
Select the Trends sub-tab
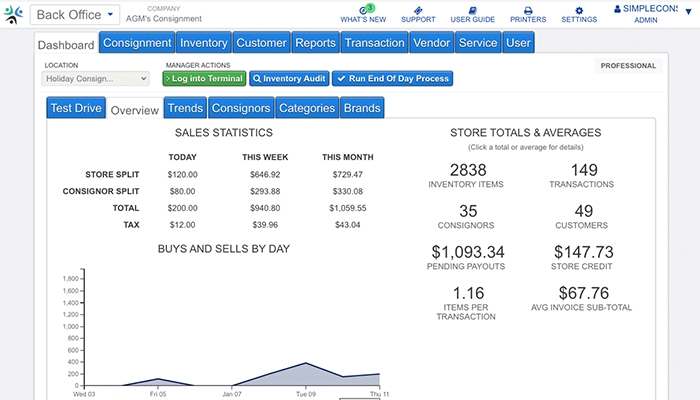[x=185, y=108]
